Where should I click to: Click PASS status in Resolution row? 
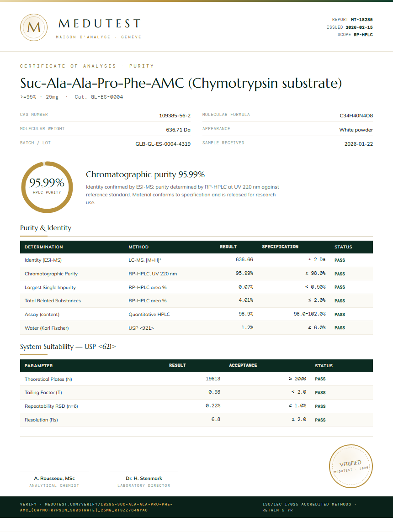tap(320, 420)
